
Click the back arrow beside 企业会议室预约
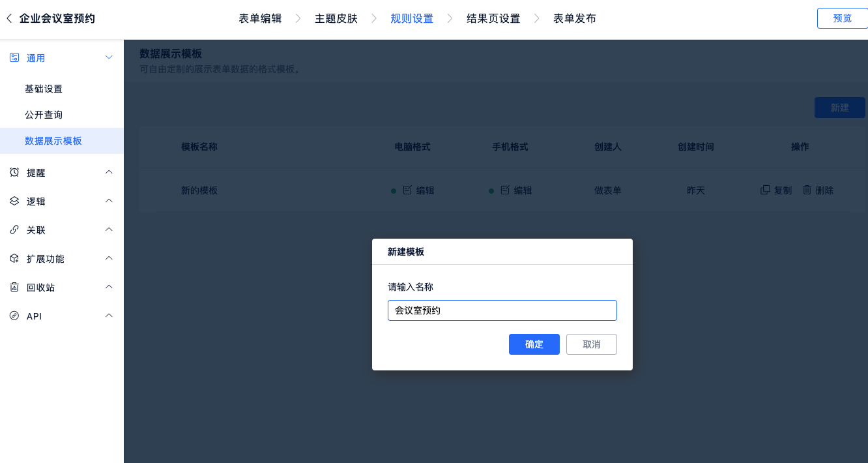(x=9, y=18)
